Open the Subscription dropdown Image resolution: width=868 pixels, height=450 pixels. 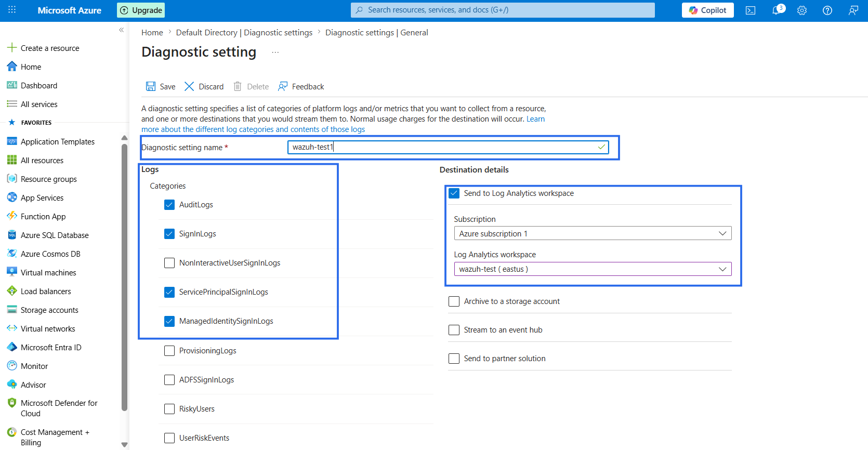pyautogui.click(x=593, y=233)
